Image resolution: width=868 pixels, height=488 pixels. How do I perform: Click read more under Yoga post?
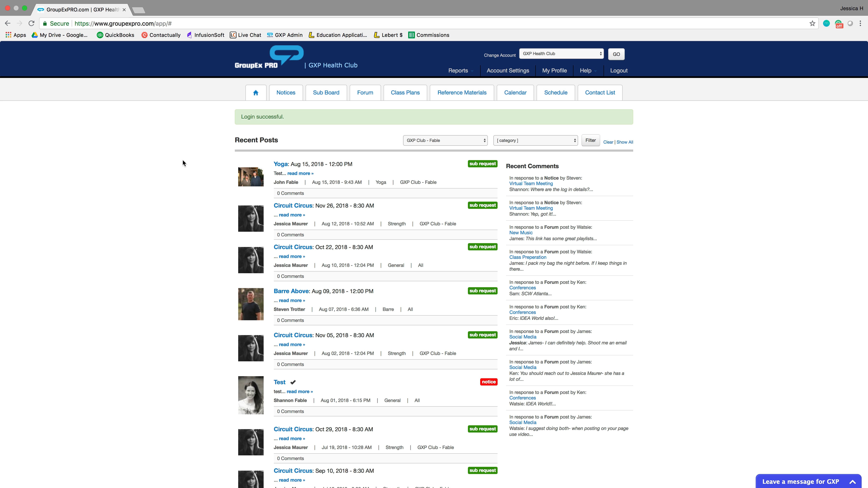tap(300, 173)
